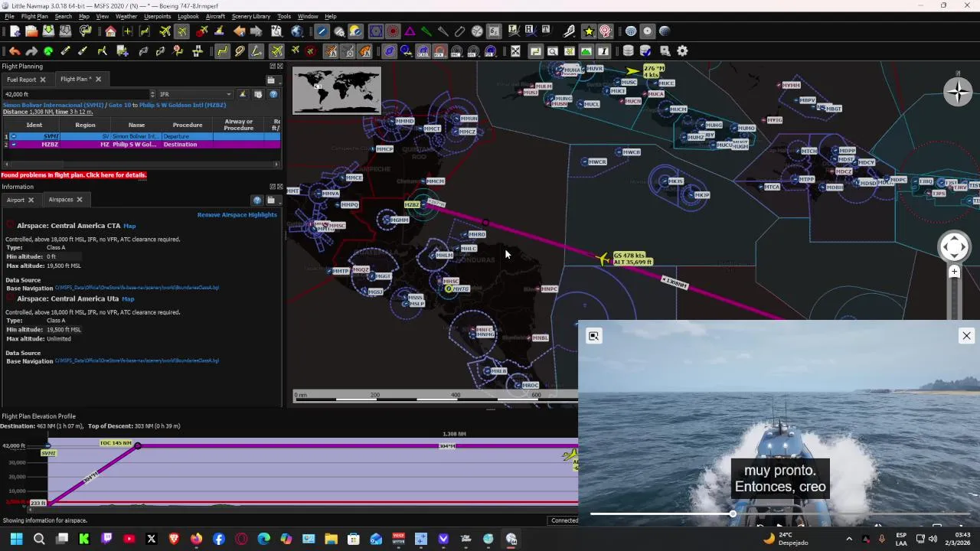Click the New Flight Plan icon
This screenshot has width=980, height=551.
(x=15, y=31)
